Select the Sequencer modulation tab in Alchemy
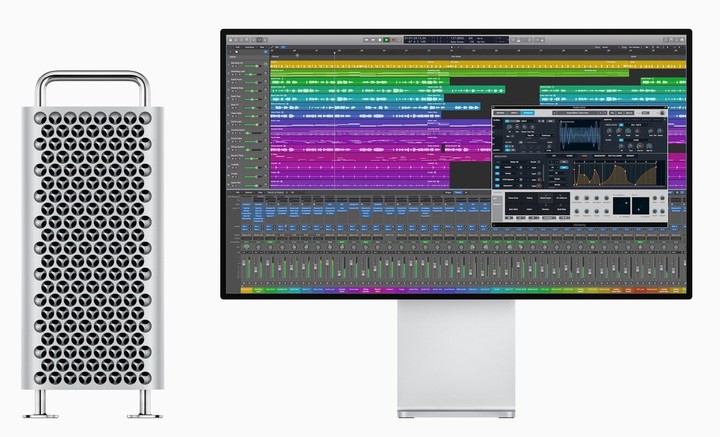Image resolution: width=720 pixels, height=437 pixels. tap(600, 156)
